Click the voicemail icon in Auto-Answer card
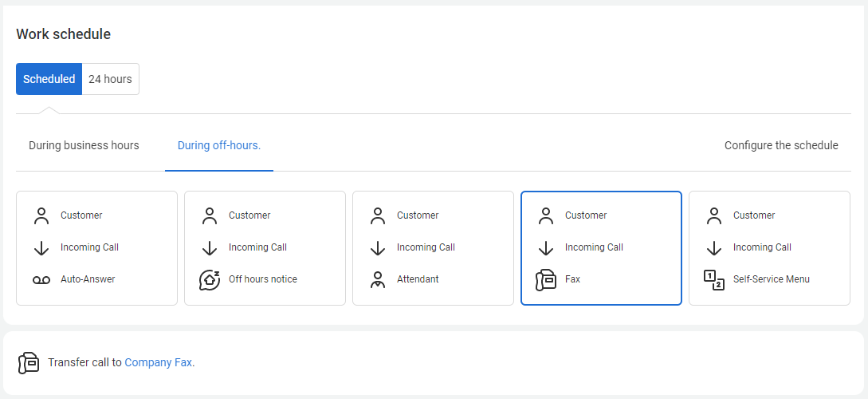 (41, 280)
